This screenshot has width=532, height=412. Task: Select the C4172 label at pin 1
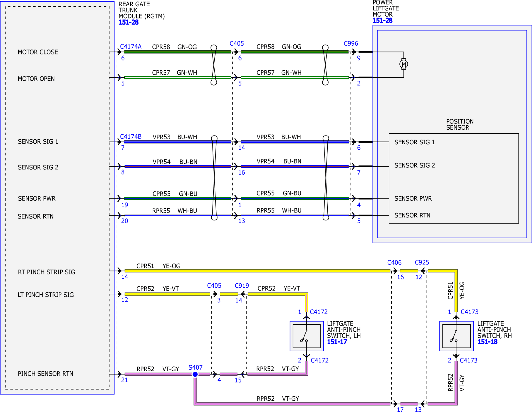tap(319, 312)
